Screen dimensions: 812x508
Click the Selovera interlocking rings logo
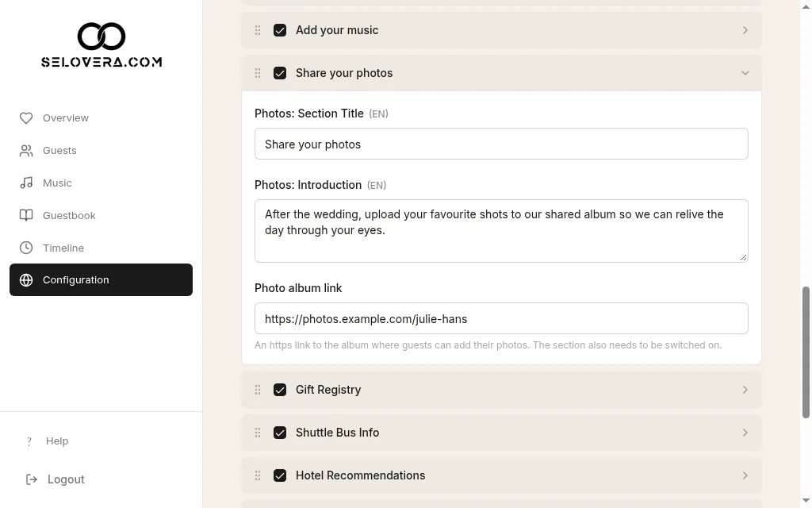[101, 37]
